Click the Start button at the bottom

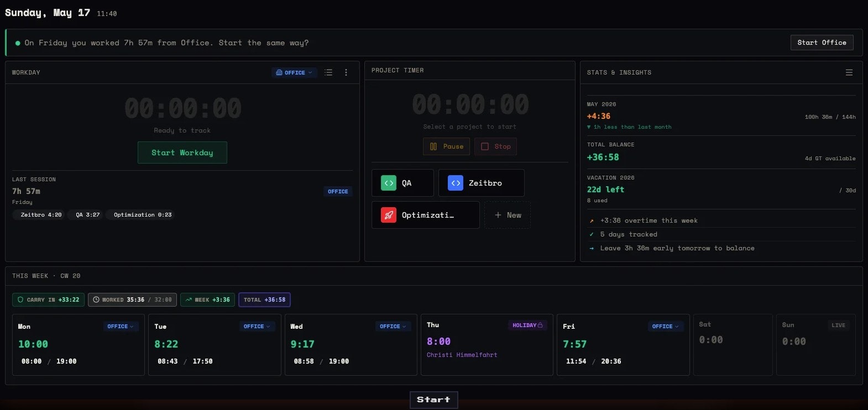click(x=434, y=400)
